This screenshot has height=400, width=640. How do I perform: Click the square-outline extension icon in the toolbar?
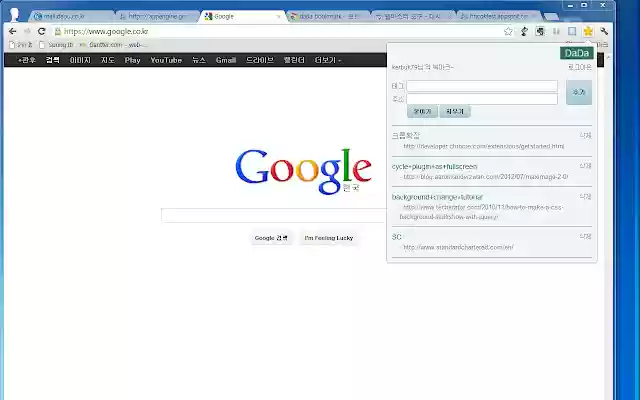click(x=572, y=31)
